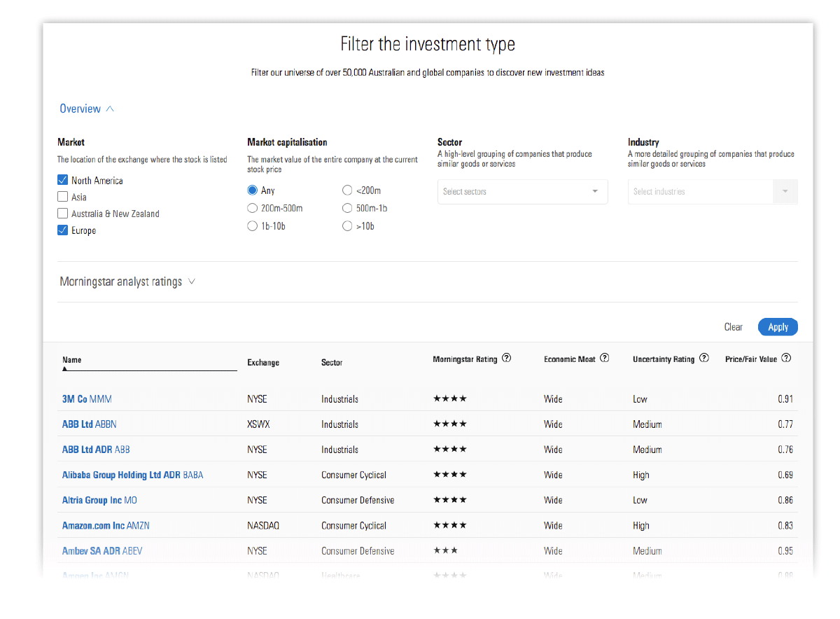Select the Any market cap radio
840x619 pixels.
(253, 190)
